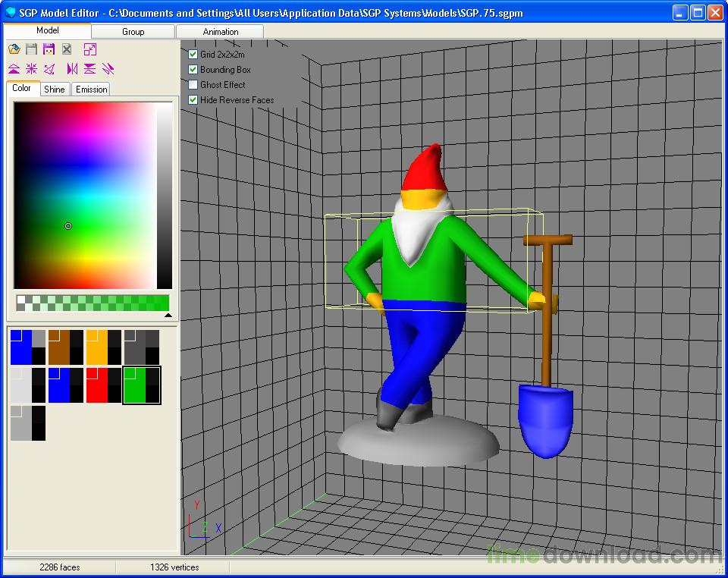Click the gray floppy disk save icon

point(32,49)
